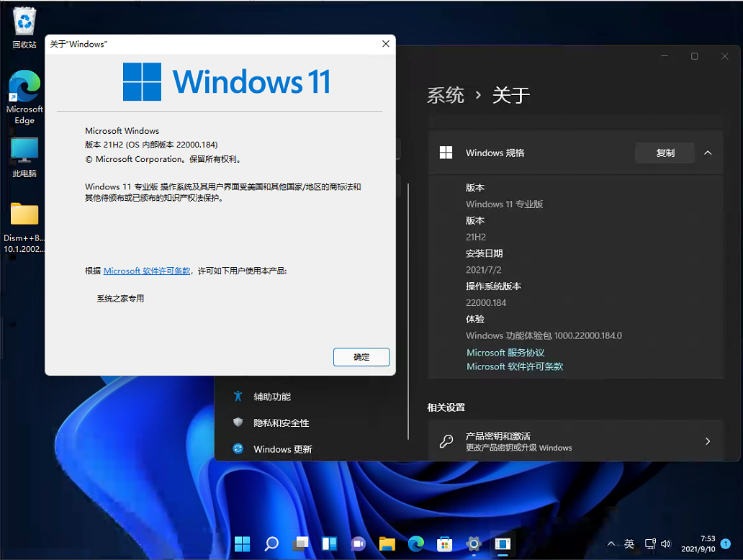Open the Dism++ folder on desktop
The width and height of the screenshot is (743, 560).
click(24, 216)
